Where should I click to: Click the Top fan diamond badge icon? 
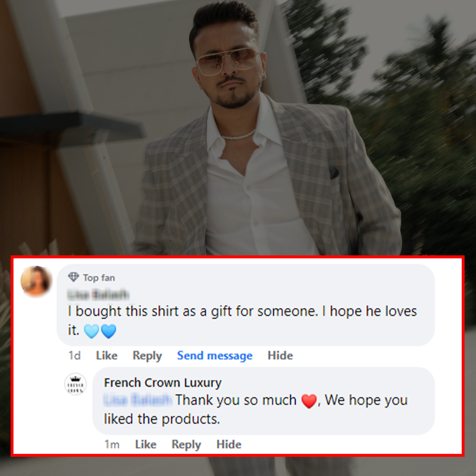click(x=73, y=277)
